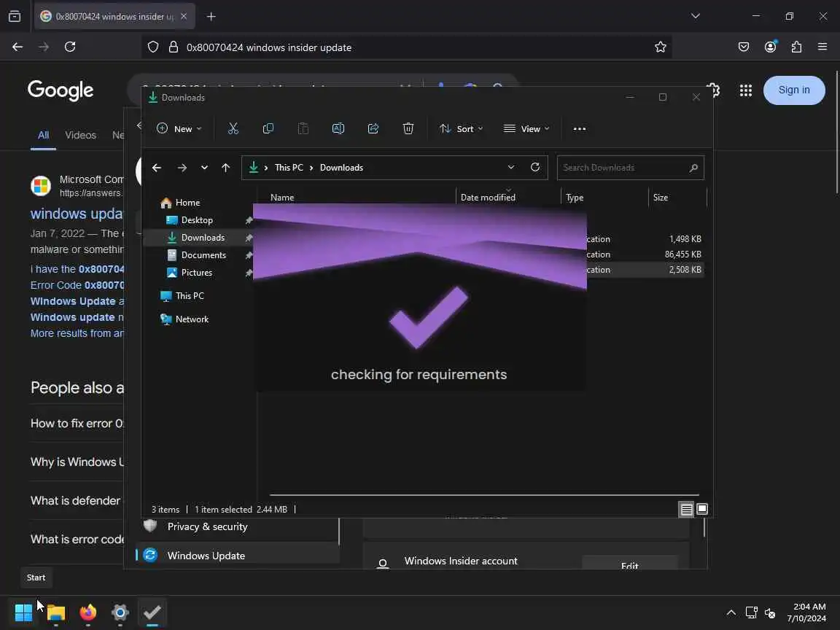
Task: Switch to details view layout icon
Action: (x=686, y=509)
